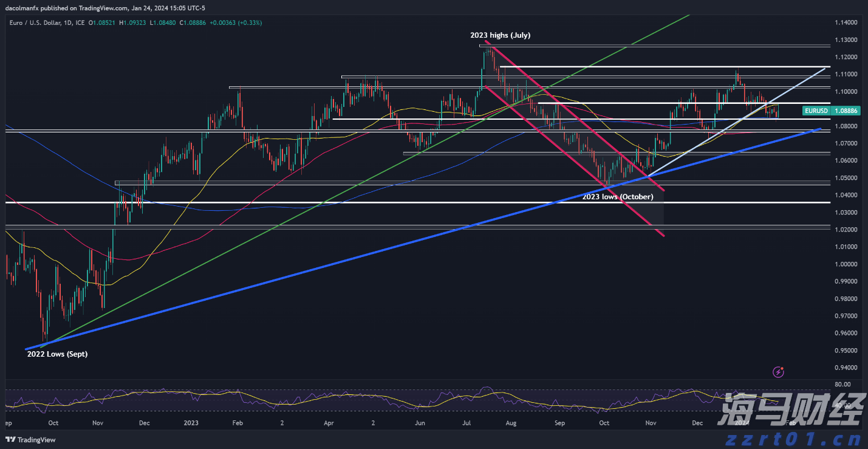Click the 2023 marker on the time axis
Screen dimensions: 868x449
point(191,422)
